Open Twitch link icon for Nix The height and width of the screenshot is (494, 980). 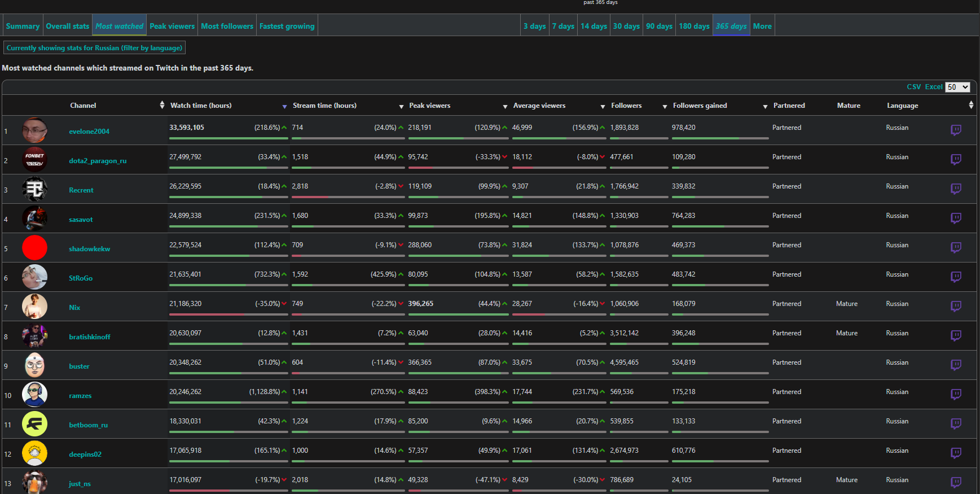(956, 307)
